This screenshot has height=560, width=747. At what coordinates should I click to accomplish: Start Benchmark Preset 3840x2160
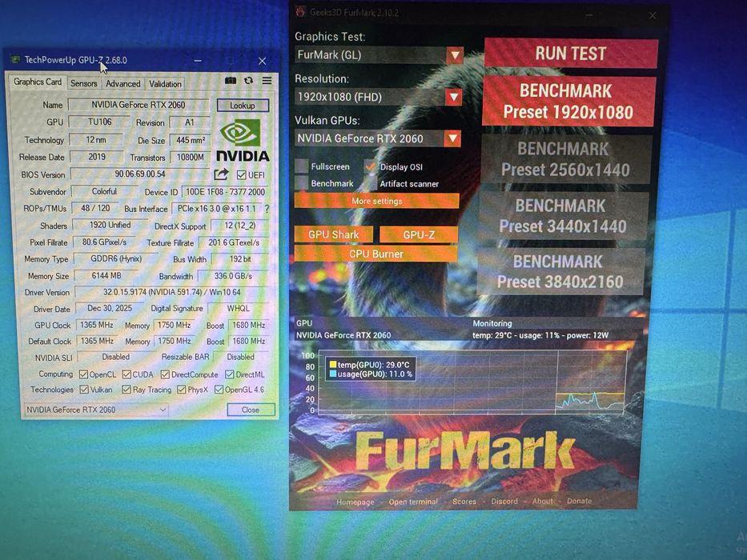click(x=560, y=271)
